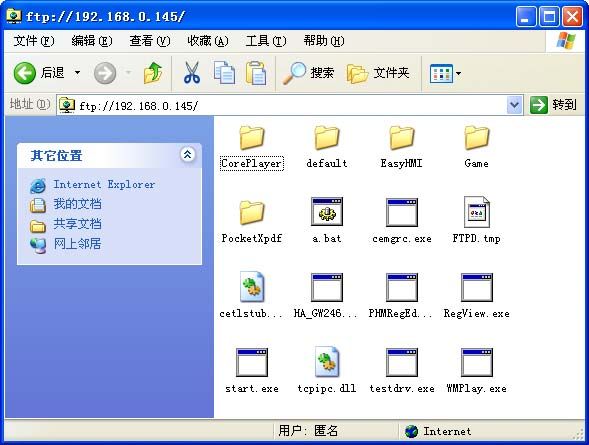Open the 编辑(E) menu

[92, 41]
